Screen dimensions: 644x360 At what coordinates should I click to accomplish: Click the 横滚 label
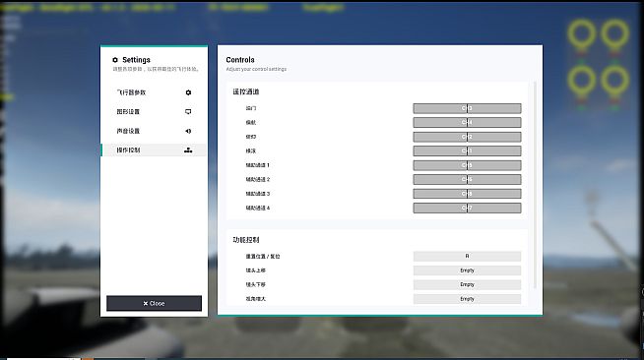pyautogui.click(x=250, y=150)
